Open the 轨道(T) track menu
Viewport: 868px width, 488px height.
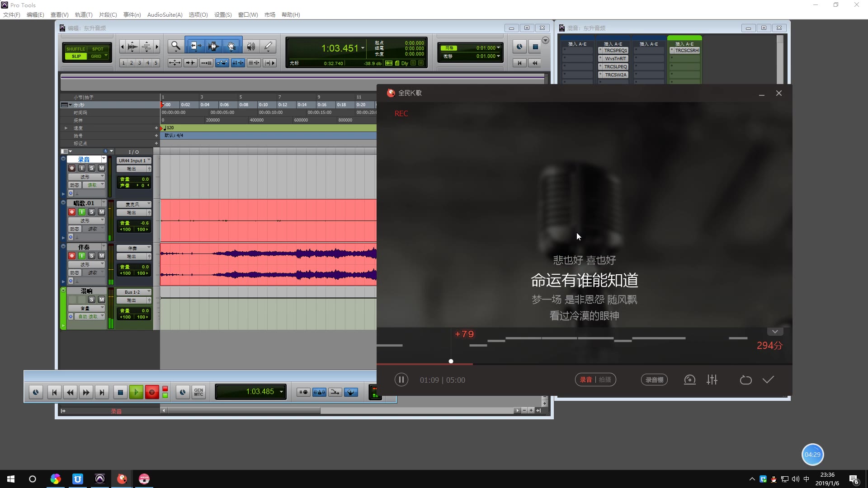[83, 14]
